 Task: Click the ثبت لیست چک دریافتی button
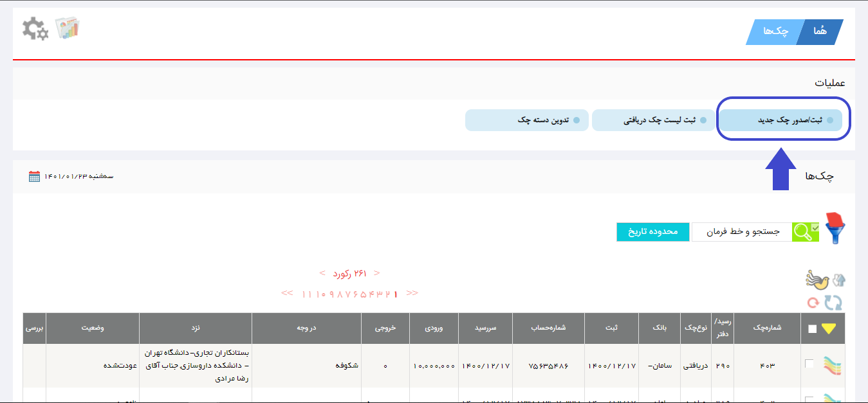[653, 120]
